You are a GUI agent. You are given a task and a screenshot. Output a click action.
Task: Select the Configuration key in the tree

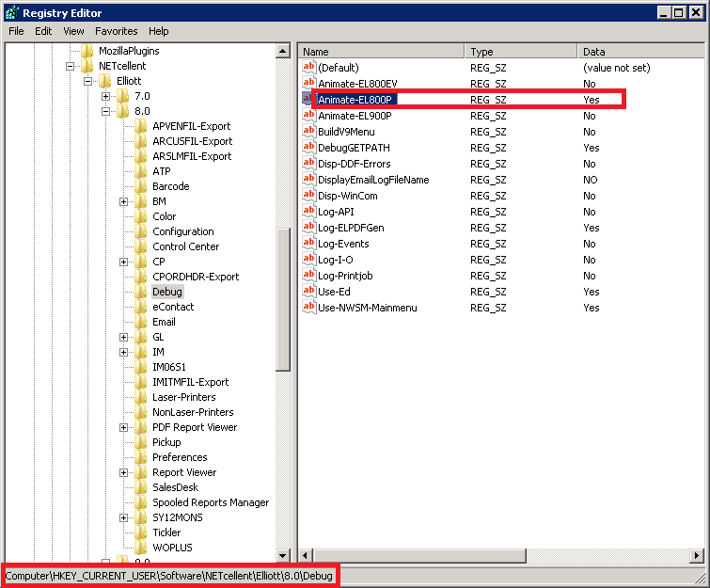coord(183,231)
